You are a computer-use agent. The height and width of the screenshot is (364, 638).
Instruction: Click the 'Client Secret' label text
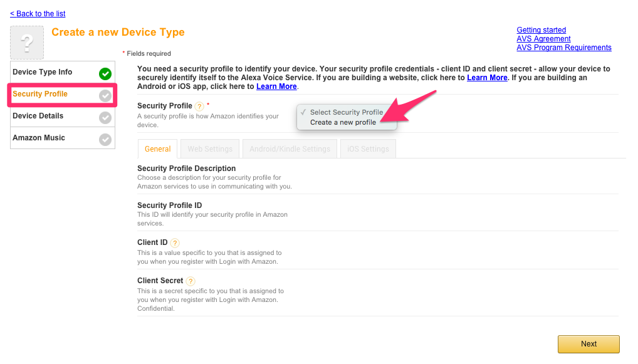coord(160,281)
